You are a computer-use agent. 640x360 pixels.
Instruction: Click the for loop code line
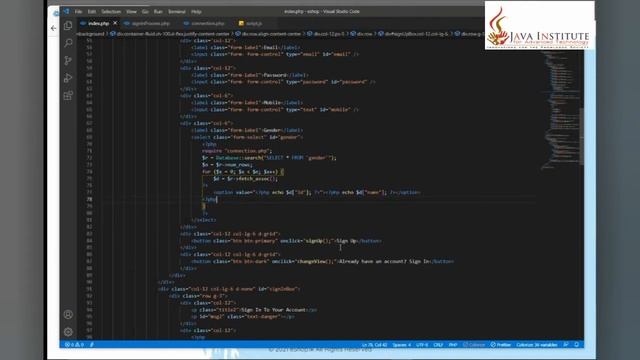(242, 172)
